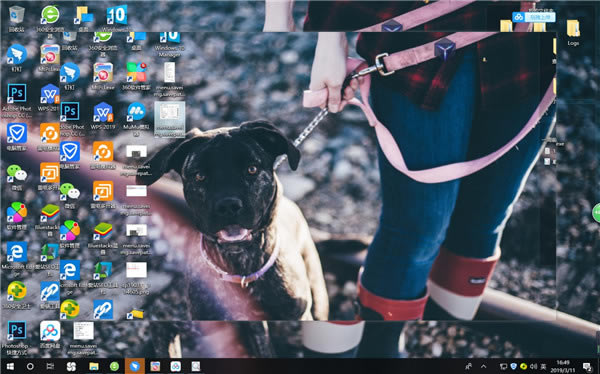Screen dimensions: 600x374
Task: Launch the green 360 browser taskbar icon
Action: (114, 366)
